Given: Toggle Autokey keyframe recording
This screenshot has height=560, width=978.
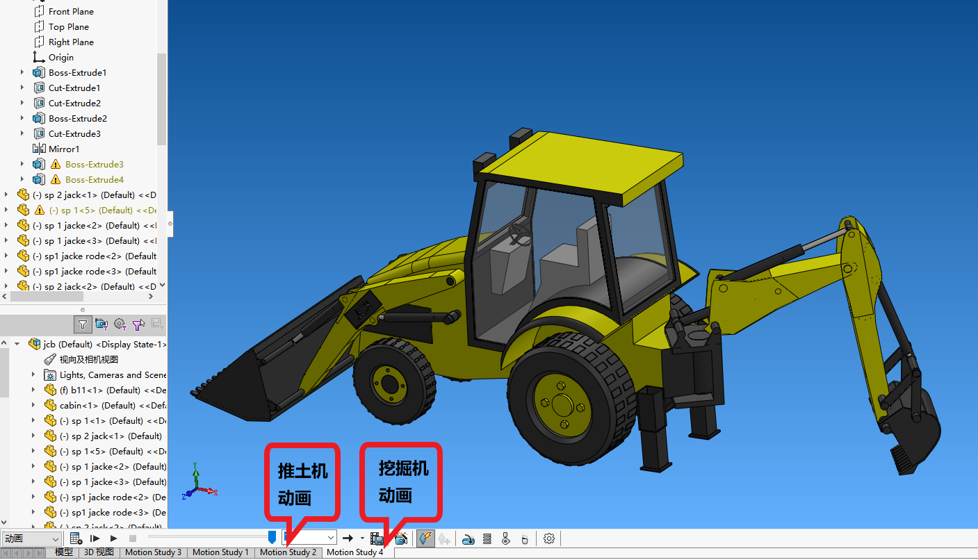Looking at the screenshot, I should (425, 538).
